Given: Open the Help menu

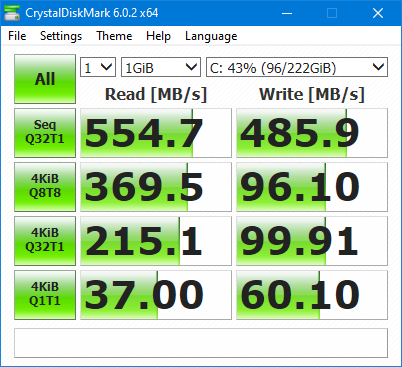Looking at the screenshot, I should pos(158,36).
